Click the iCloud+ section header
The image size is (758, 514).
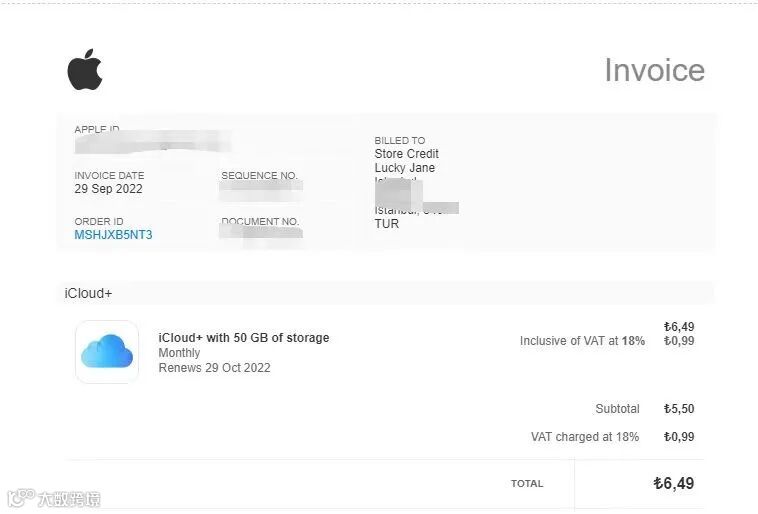pyautogui.click(x=88, y=293)
